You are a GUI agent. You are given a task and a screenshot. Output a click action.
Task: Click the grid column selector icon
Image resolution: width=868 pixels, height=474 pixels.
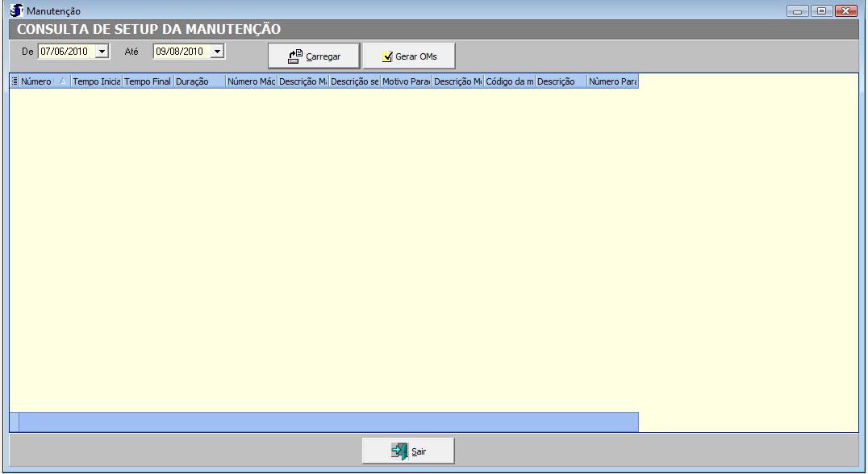pyautogui.click(x=14, y=81)
